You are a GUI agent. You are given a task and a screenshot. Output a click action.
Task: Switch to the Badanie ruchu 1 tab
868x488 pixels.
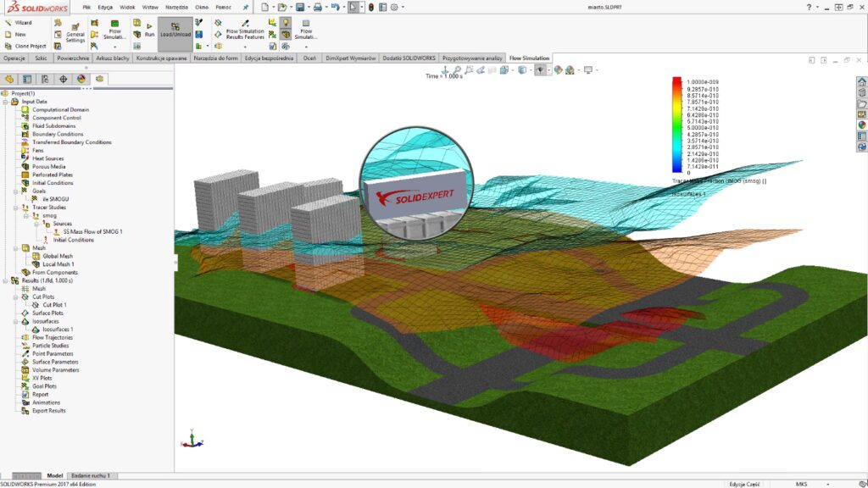(90, 476)
